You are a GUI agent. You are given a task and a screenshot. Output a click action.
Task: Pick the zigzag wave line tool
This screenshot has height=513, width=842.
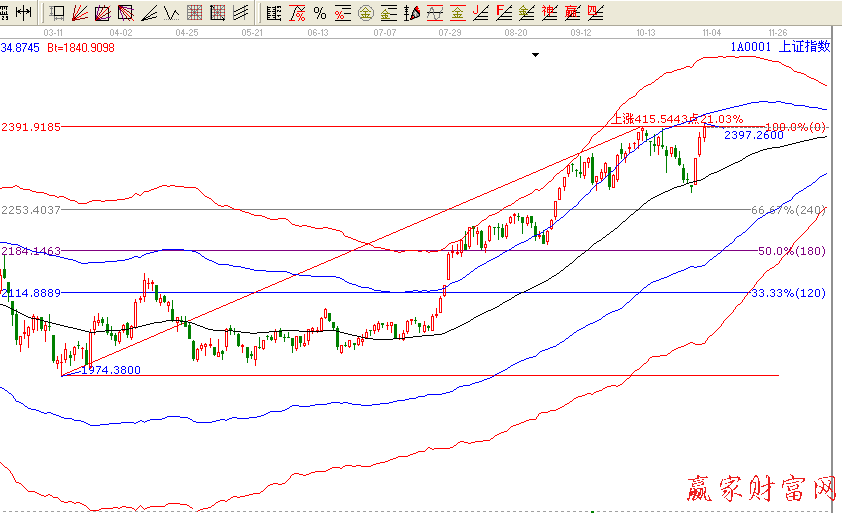172,13
